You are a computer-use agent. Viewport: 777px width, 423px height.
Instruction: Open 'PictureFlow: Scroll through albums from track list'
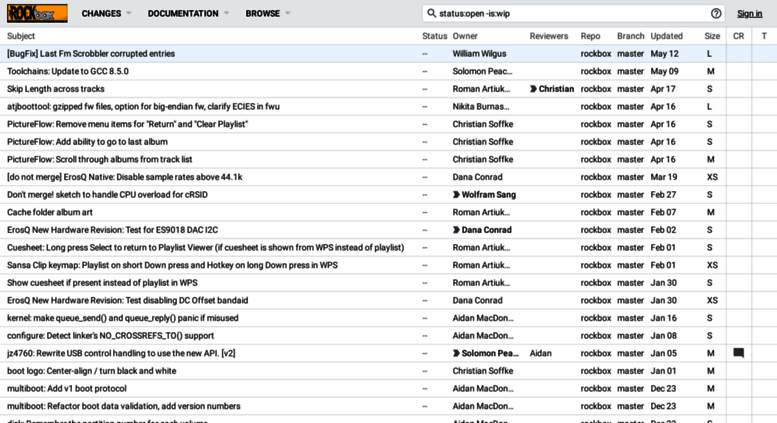pos(100,159)
